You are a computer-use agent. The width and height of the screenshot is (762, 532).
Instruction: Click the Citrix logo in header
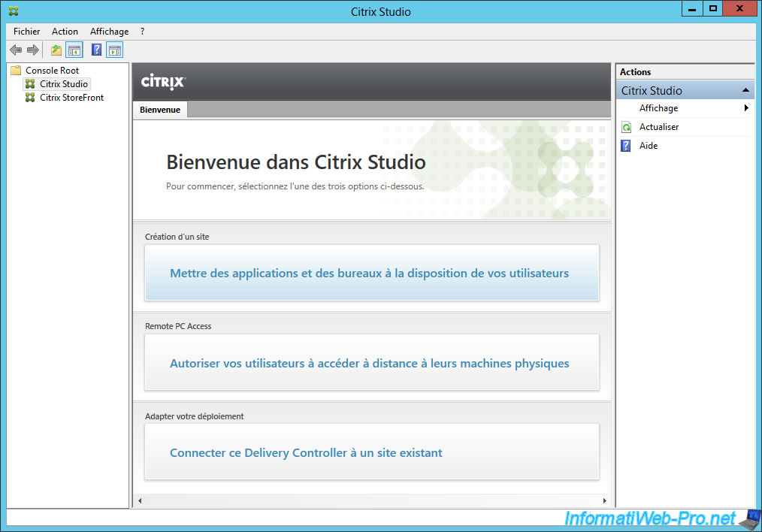click(163, 82)
